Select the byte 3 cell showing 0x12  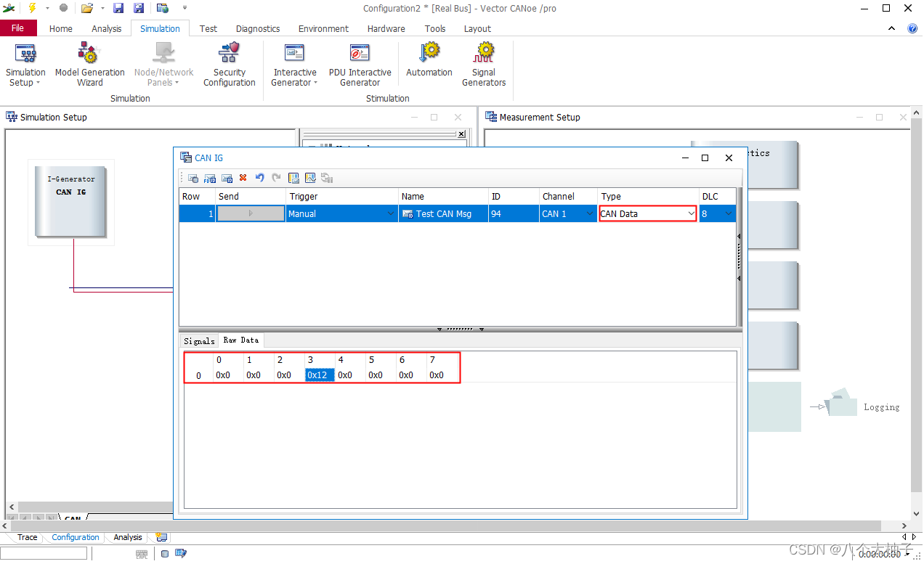tap(319, 375)
